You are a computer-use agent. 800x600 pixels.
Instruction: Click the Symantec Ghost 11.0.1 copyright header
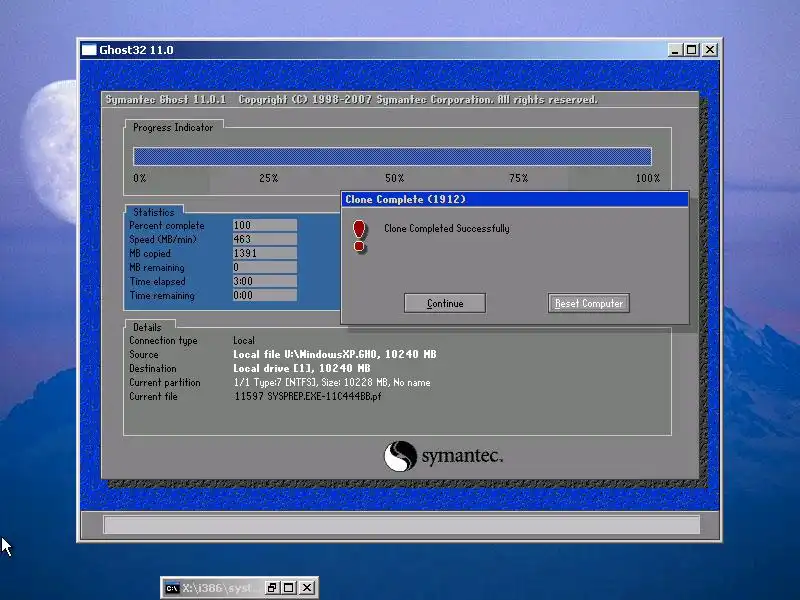(352, 99)
